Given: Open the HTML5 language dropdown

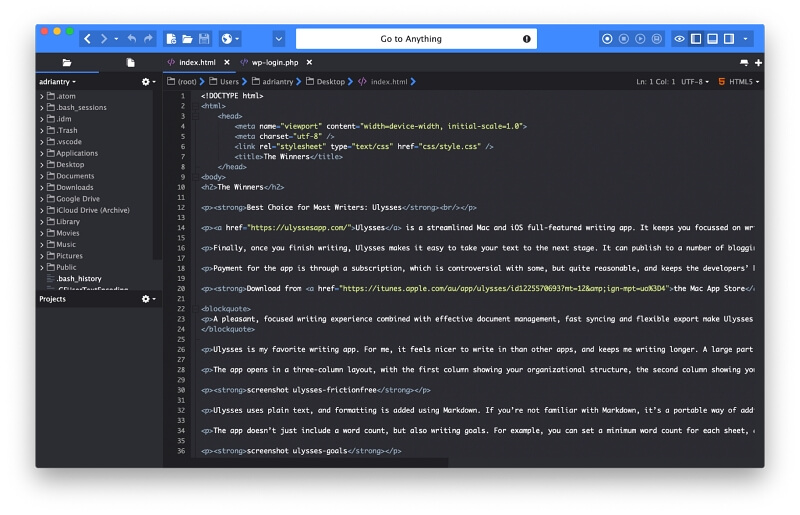Looking at the screenshot, I should coord(739,82).
